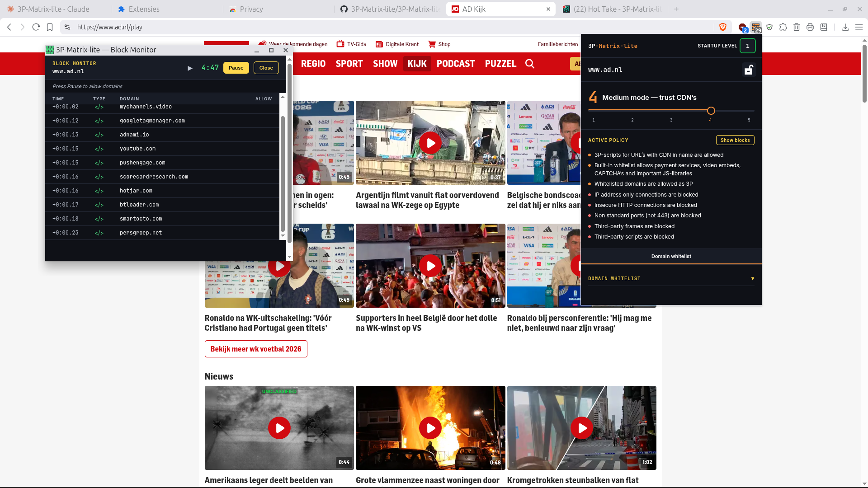
Task: Toggle the padlock for www.ad.nl
Action: (749, 70)
